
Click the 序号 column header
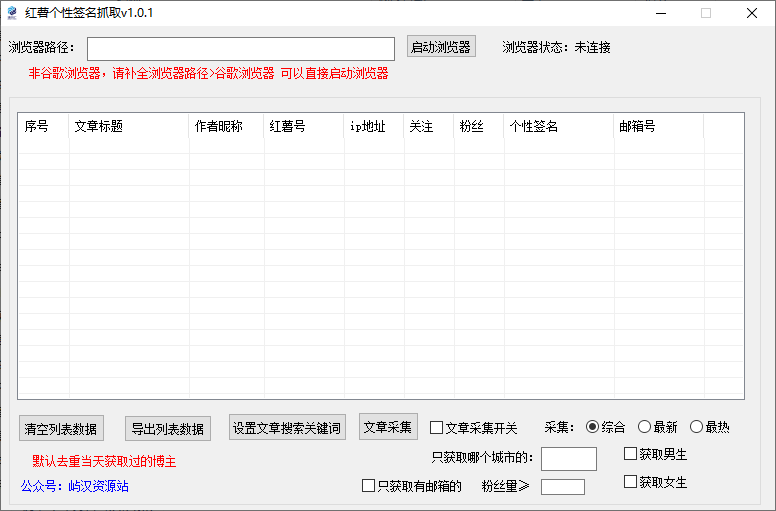coord(43,126)
